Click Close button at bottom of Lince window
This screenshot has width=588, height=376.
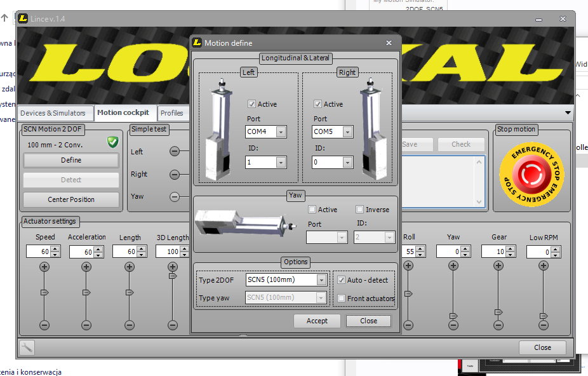[542, 347]
